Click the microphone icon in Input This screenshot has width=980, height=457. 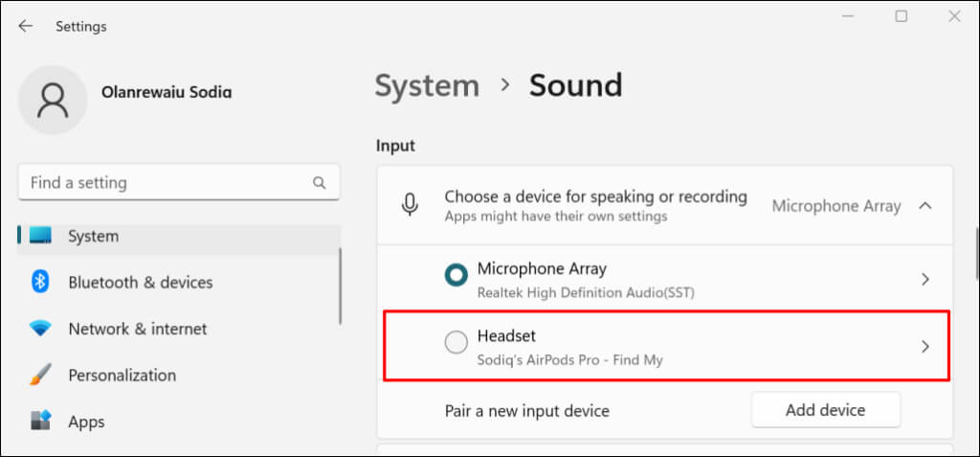coord(411,205)
